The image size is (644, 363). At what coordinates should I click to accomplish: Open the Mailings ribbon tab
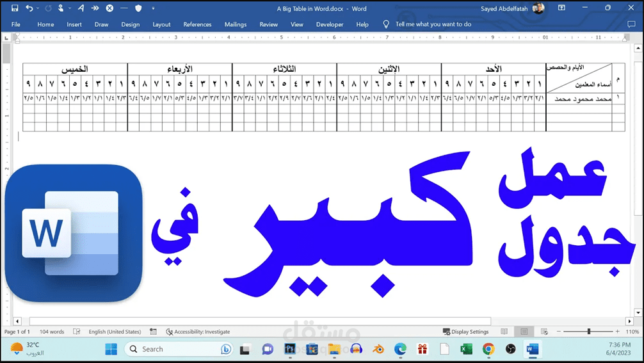(x=236, y=24)
